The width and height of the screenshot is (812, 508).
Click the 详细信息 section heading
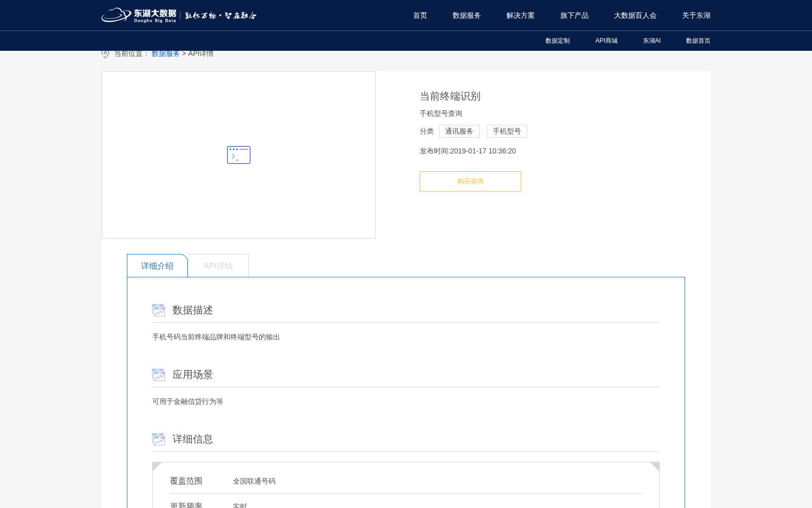(x=193, y=439)
